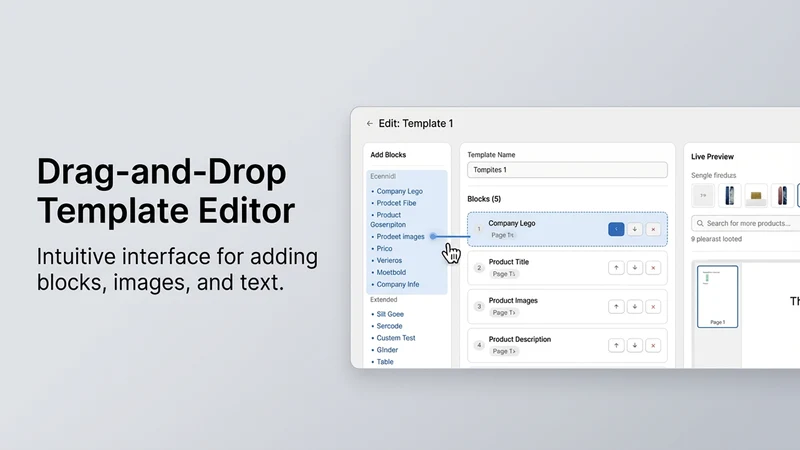Screen dimensions: 800x450
Task: Remove the Product Title block
Action: pos(653,268)
